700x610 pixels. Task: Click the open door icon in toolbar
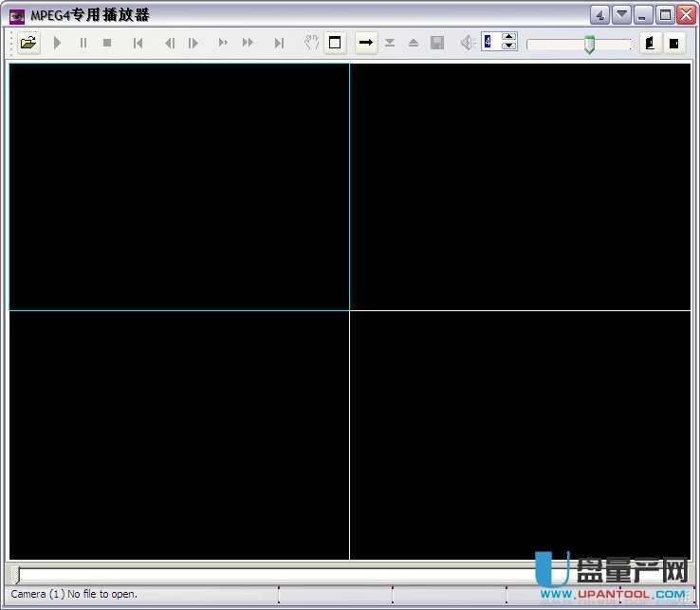click(x=651, y=43)
